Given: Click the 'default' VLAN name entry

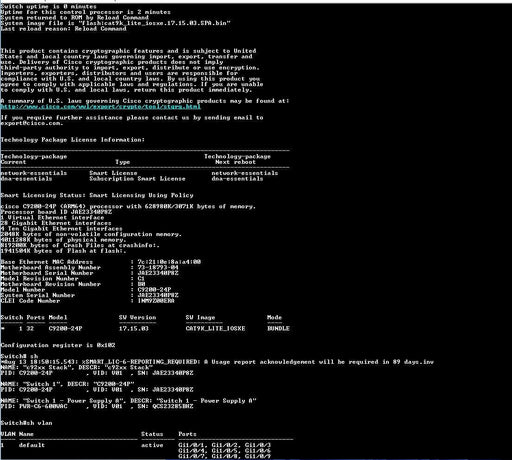Looking at the screenshot, I should pyautogui.click(x=32, y=445).
